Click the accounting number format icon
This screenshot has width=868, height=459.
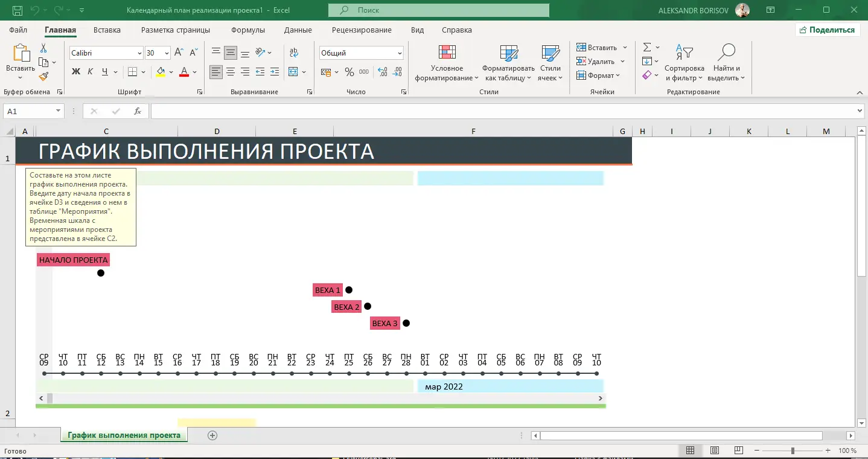point(325,72)
